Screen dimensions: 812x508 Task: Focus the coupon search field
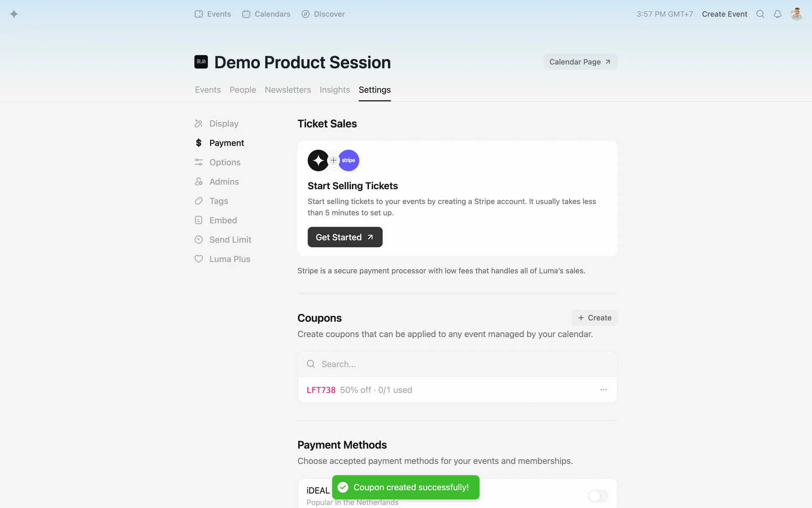457,364
